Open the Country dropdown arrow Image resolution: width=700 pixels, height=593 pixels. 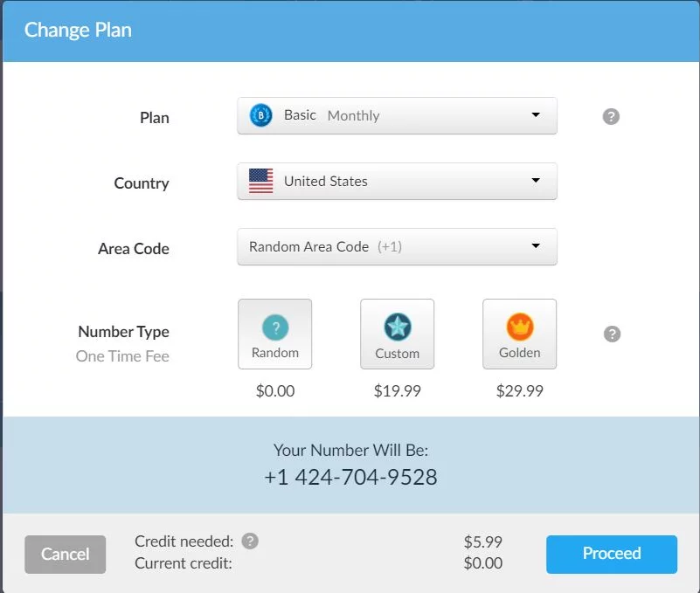[x=536, y=181]
